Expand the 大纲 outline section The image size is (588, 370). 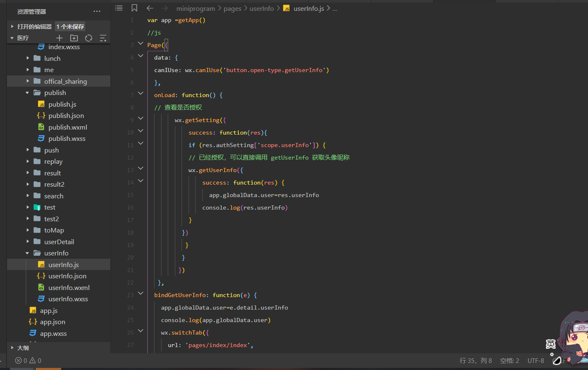pos(12,348)
